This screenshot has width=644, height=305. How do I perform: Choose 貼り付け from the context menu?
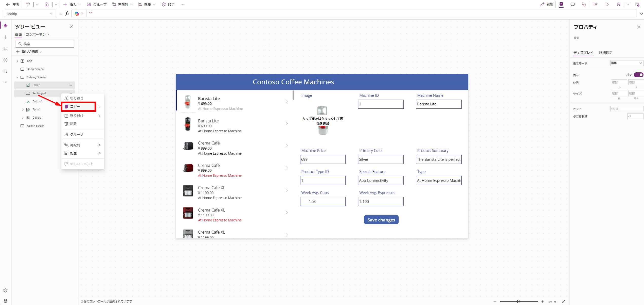click(x=83, y=116)
